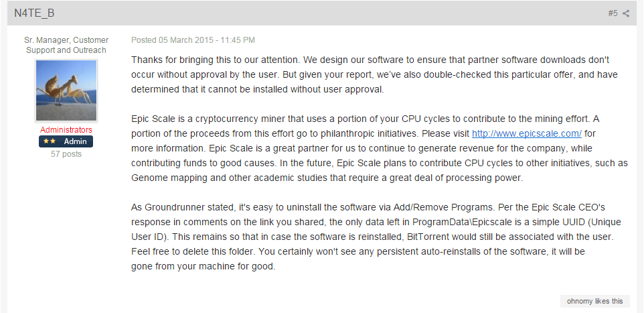The image size is (644, 313).
Task: Click the 'Posted 05 March 2015' timestamp
Action: click(x=193, y=40)
